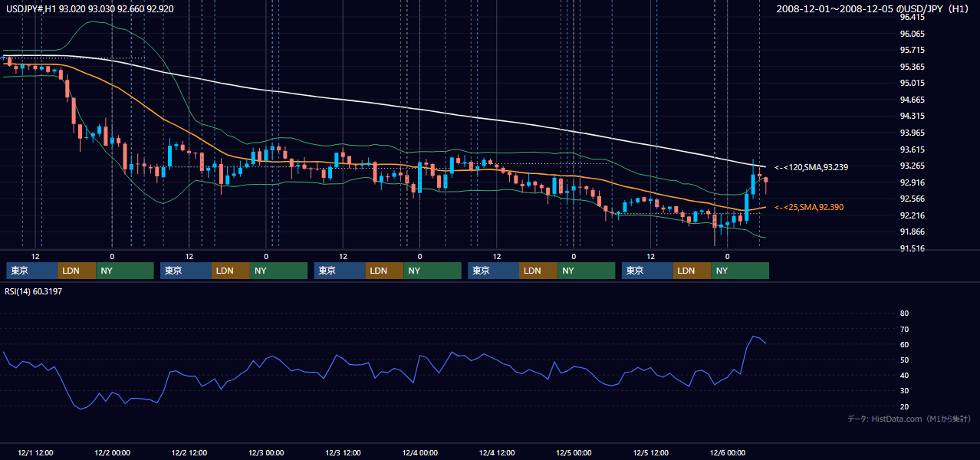Click RSI axis level 30
The image size is (980, 460).
[904, 391]
